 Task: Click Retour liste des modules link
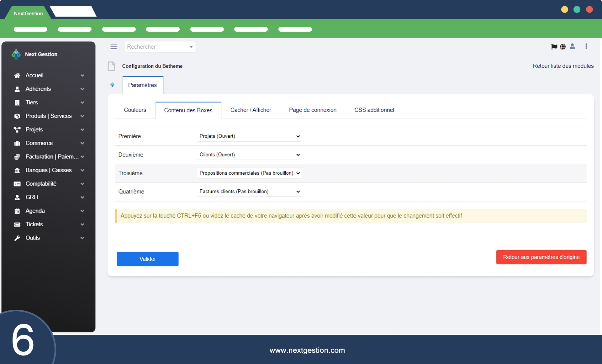pyautogui.click(x=563, y=66)
